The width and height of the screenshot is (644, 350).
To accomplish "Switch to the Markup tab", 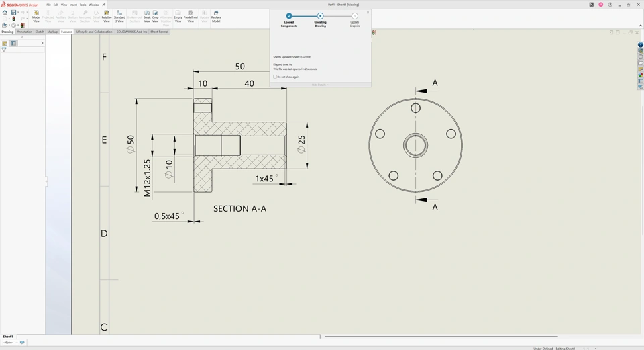I will point(52,32).
